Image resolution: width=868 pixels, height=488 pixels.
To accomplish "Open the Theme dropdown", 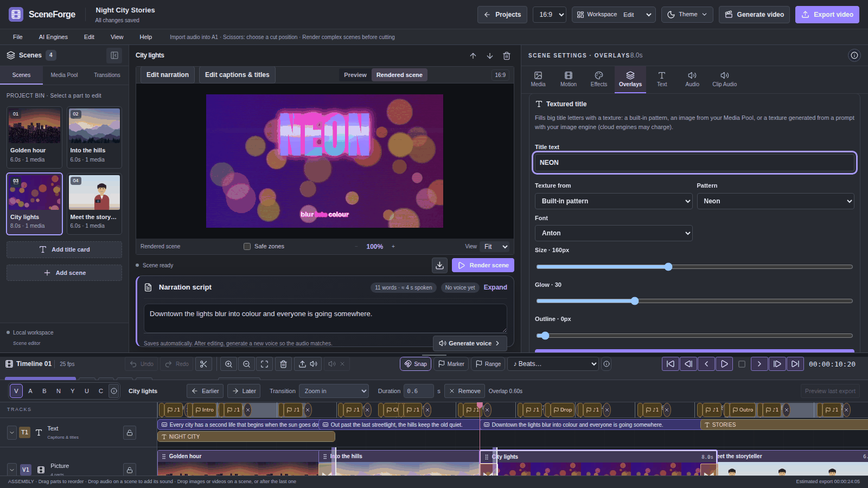I will [x=687, y=15].
